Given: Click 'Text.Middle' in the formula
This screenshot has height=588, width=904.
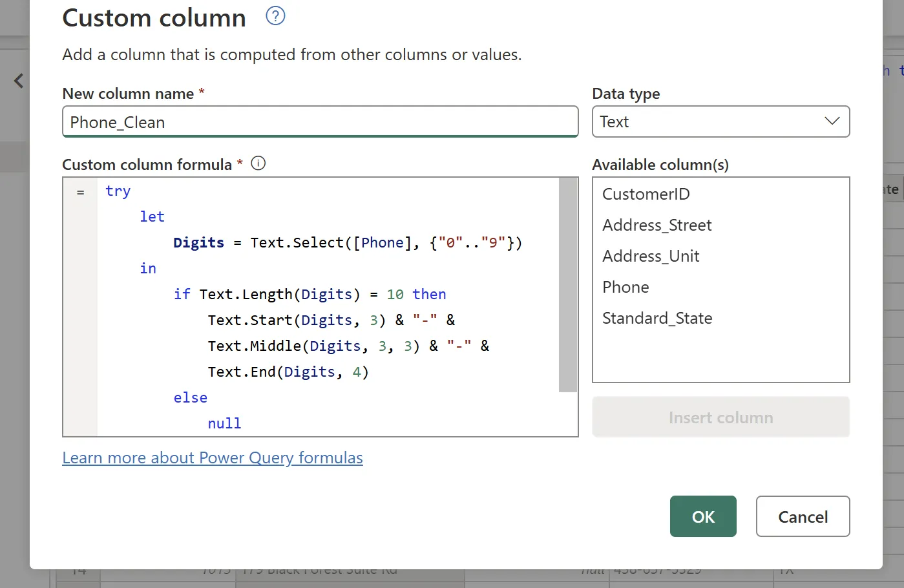Looking at the screenshot, I should point(255,346).
